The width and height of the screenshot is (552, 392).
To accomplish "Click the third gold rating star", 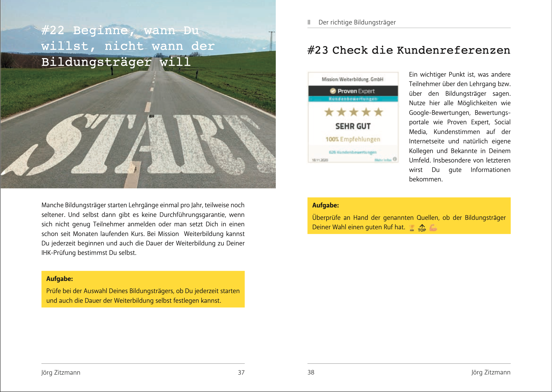I will 354,112.
